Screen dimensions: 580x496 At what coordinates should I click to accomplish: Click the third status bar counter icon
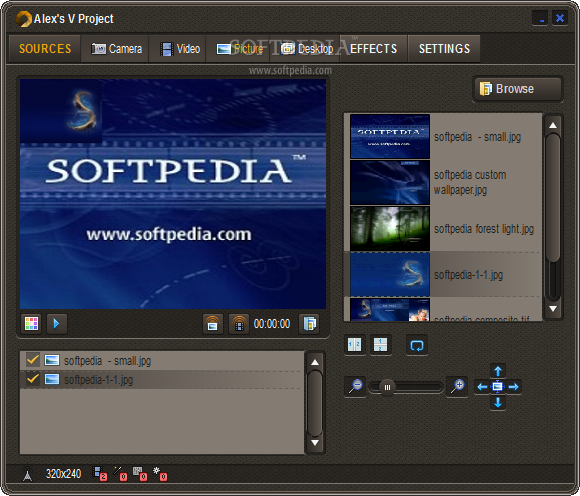(x=140, y=474)
